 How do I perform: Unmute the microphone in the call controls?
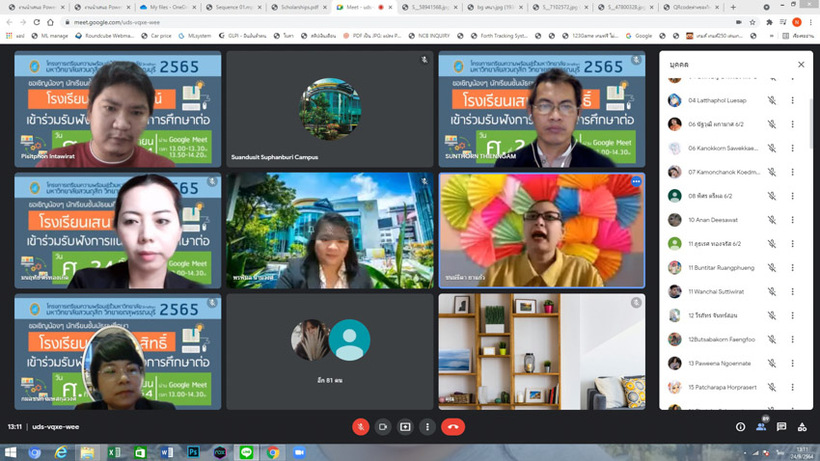coord(360,426)
